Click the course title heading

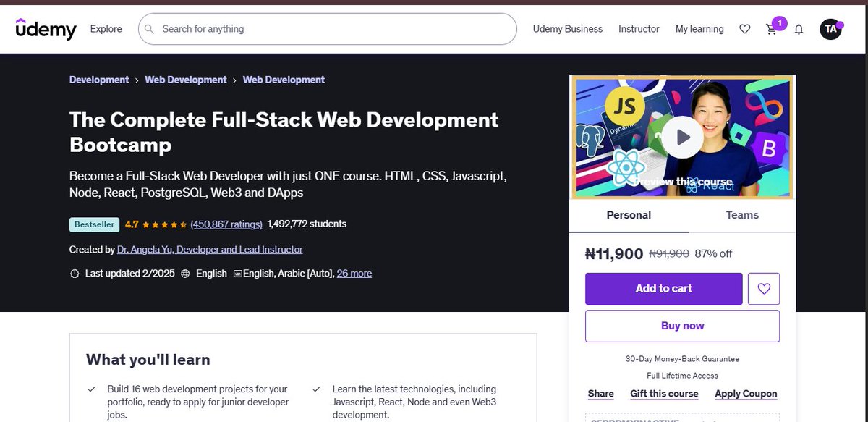284,132
